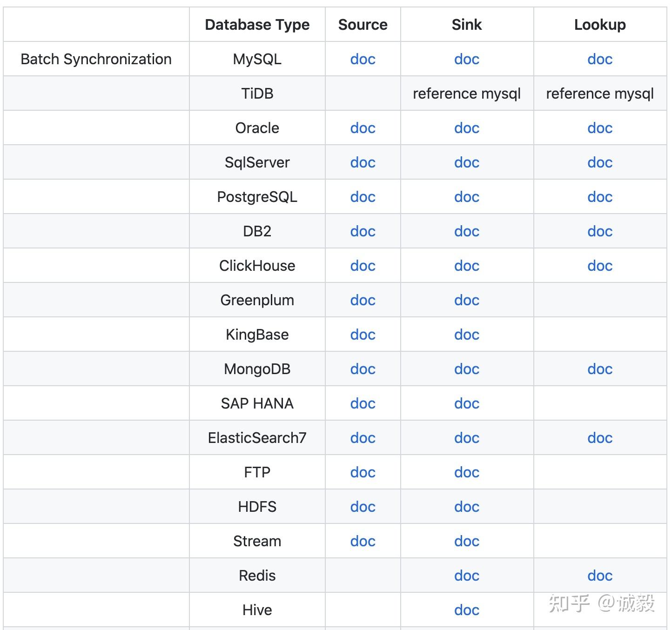Select the 'Oracle' database name
672x630 pixels.
click(257, 128)
